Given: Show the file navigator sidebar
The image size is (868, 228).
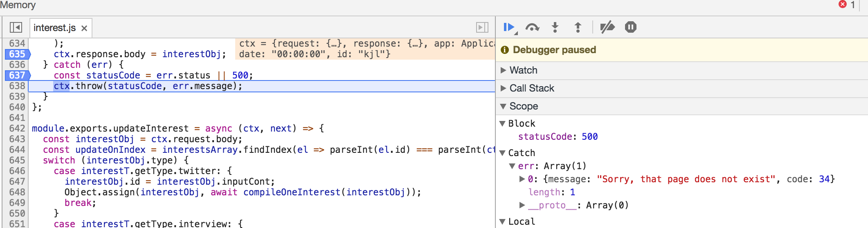Looking at the screenshot, I should 16,27.
